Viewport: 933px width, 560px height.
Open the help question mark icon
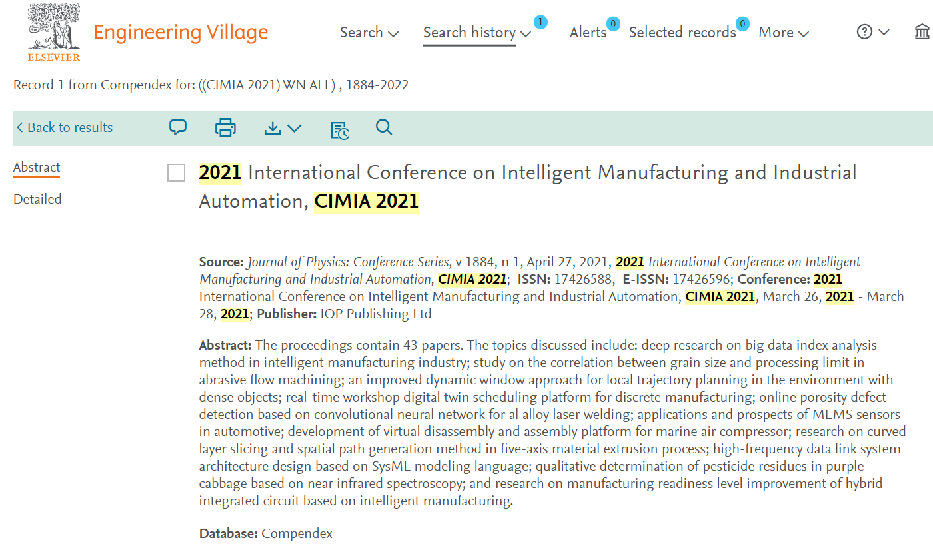pyautogui.click(x=864, y=32)
